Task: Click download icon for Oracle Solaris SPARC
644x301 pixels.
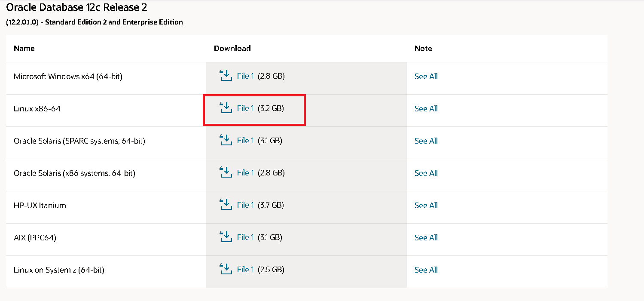Action: 226,140
